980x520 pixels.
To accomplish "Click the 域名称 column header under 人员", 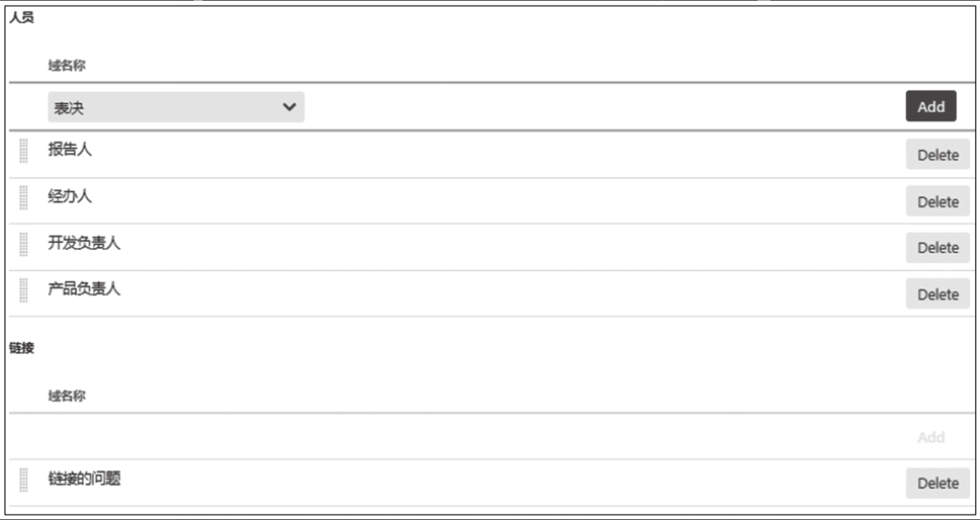I will coord(67,66).
